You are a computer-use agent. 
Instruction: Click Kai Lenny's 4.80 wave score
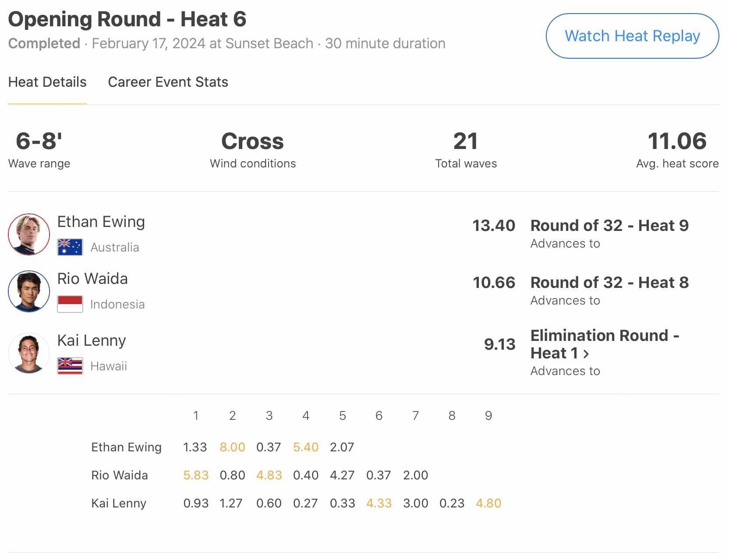tap(488, 503)
